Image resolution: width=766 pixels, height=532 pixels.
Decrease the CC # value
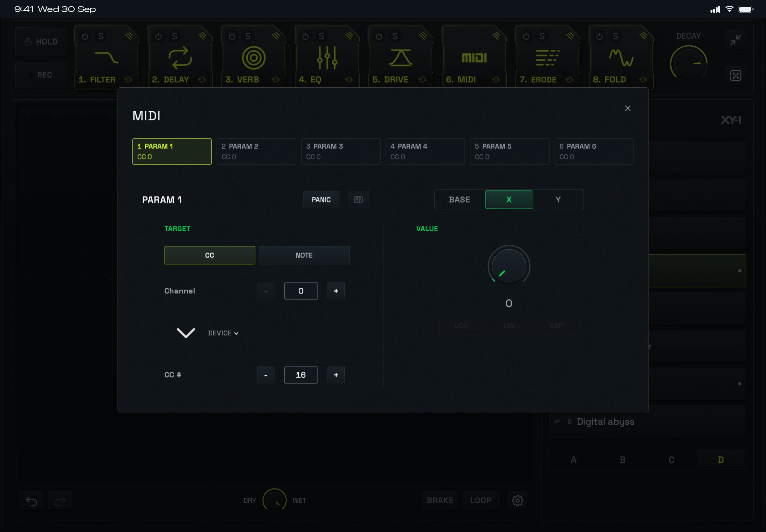point(266,375)
